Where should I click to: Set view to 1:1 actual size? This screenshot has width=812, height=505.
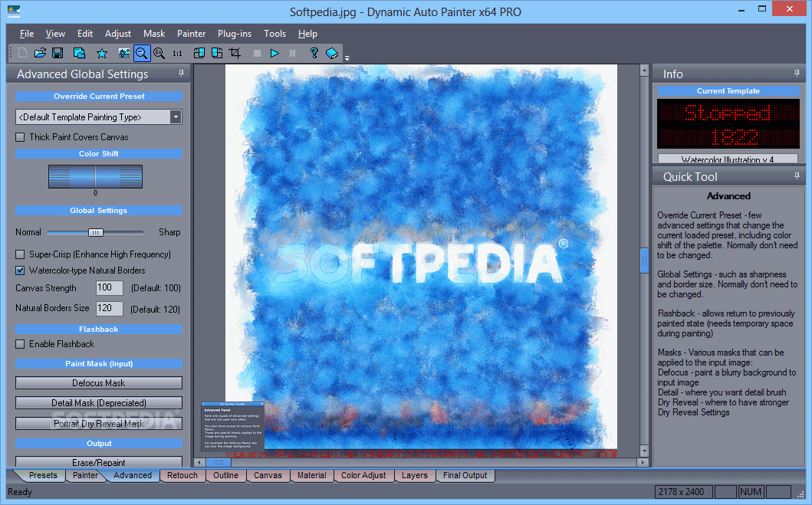pyautogui.click(x=177, y=54)
